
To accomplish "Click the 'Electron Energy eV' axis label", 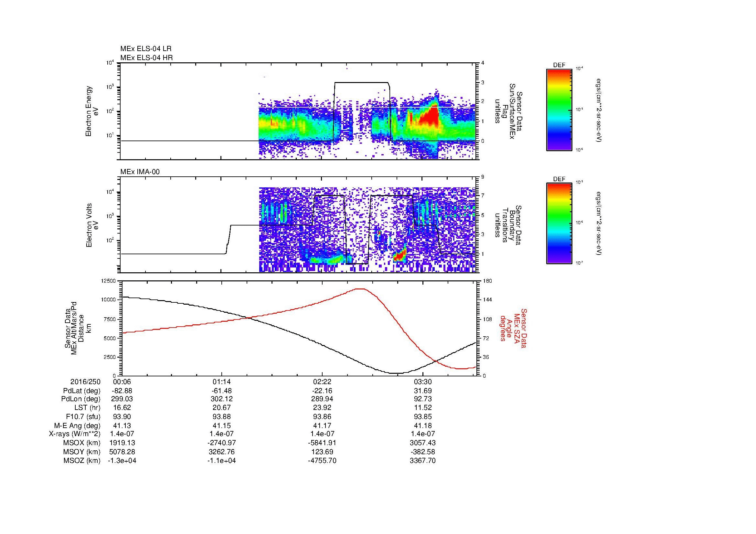I will tap(91, 111).
